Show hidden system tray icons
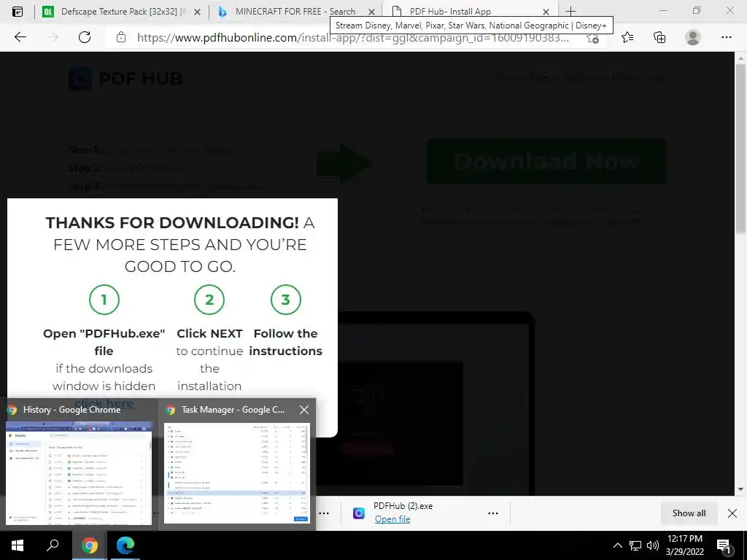The height and width of the screenshot is (560, 747). pos(617,545)
